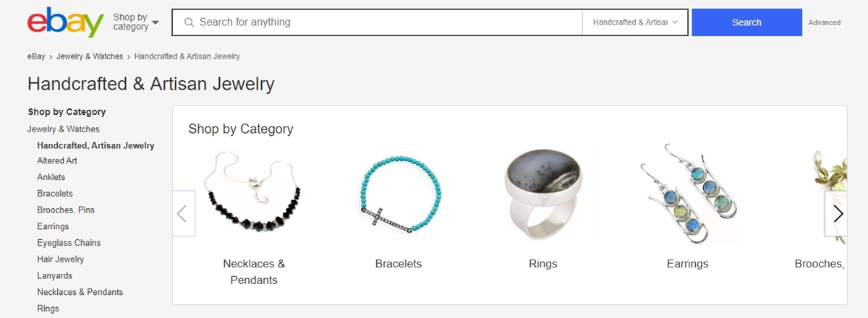Image resolution: width=868 pixels, height=318 pixels.
Task: Open the Rings category image
Action: pyautogui.click(x=543, y=195)
